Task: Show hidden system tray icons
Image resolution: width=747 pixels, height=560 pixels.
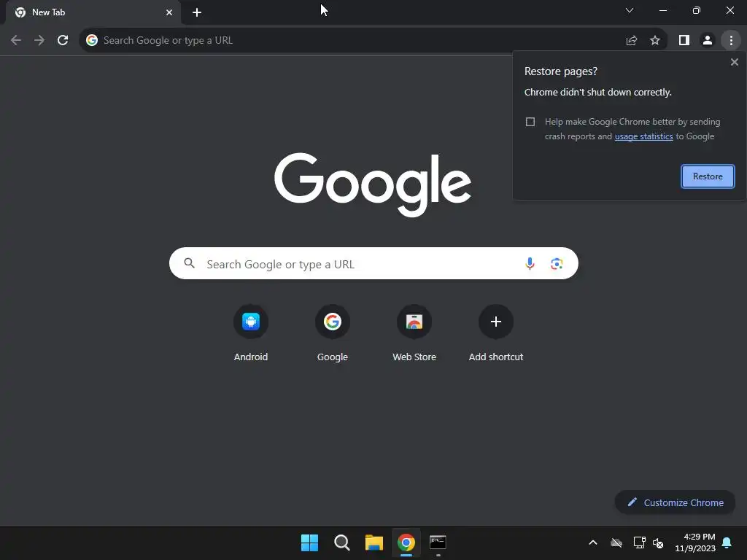Action: (593, 542)
